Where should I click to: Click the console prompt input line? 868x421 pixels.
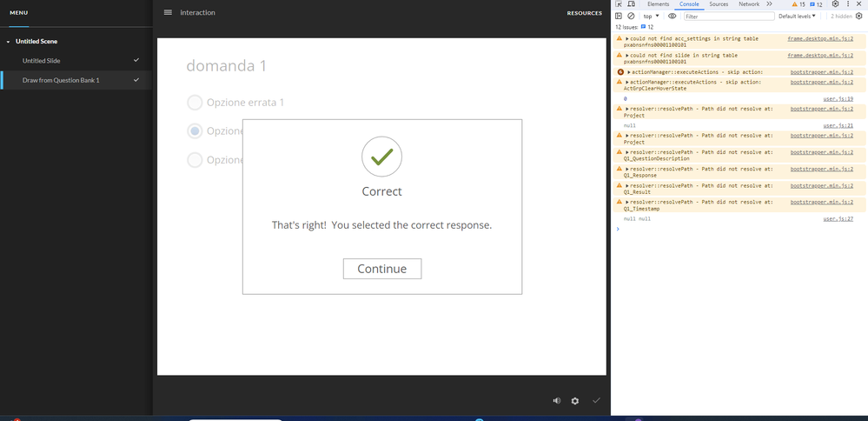tap(739, 229)
